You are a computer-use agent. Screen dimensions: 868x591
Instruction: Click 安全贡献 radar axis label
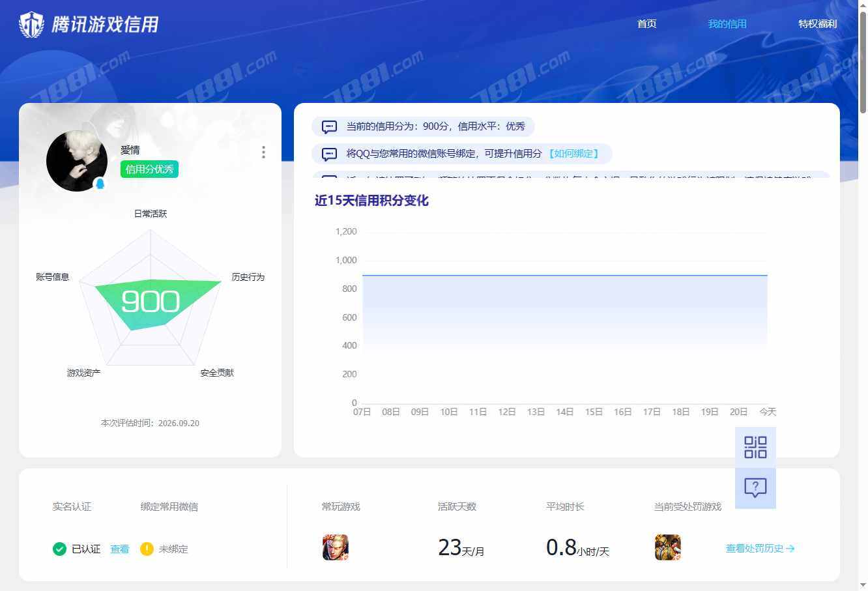click(217, 373)
